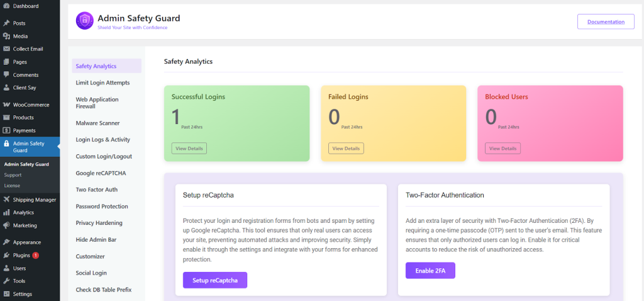The height and width of the screenshot is (301, 644).
Task: Click the Users person icon
Action: pos(6,268)
